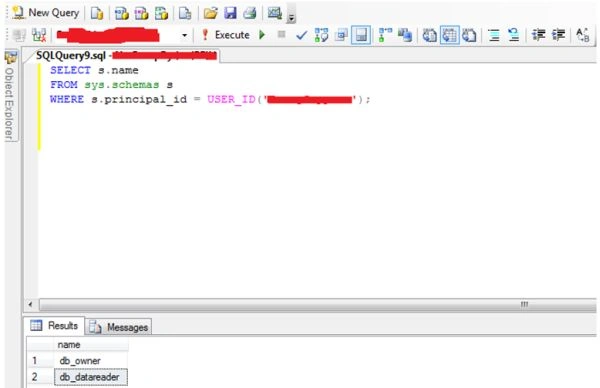
Task: Display the estimated execution plan
Action: tap(321, 36)
